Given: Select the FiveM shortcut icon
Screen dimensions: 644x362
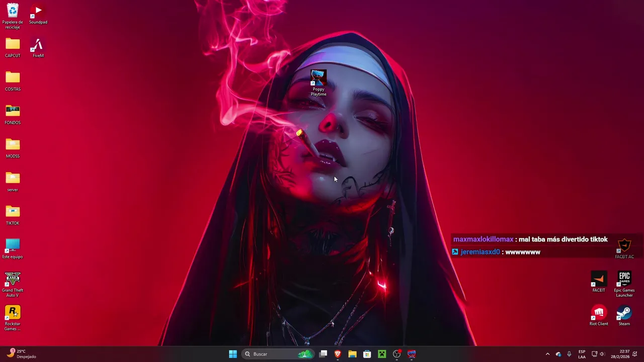Looking at the screenshot, I should 38,48.
